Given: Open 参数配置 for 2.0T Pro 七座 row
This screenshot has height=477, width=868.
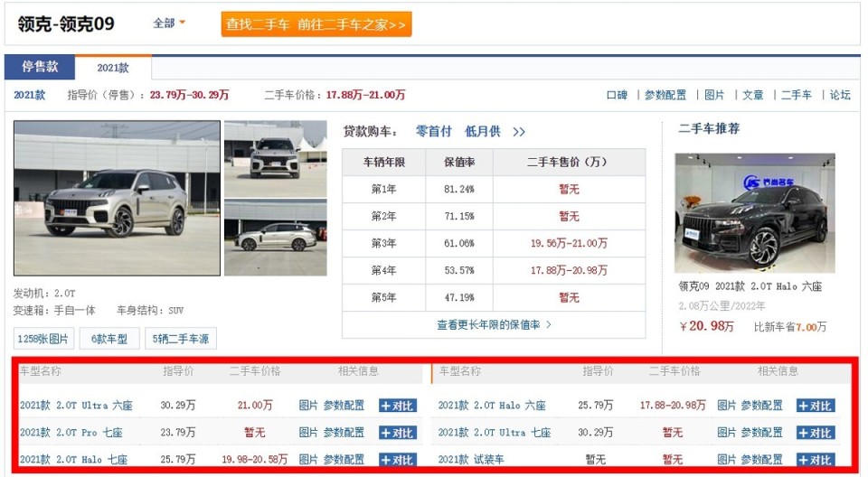Looking at the screenshot, I should pos(344,433).
